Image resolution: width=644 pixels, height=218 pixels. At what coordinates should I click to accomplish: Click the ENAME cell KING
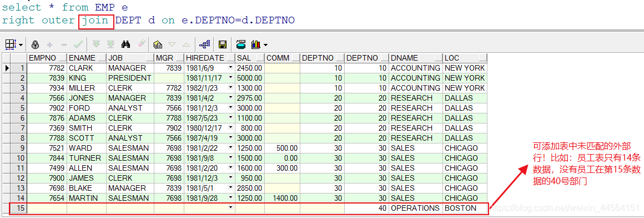click(x=87, y=78)
